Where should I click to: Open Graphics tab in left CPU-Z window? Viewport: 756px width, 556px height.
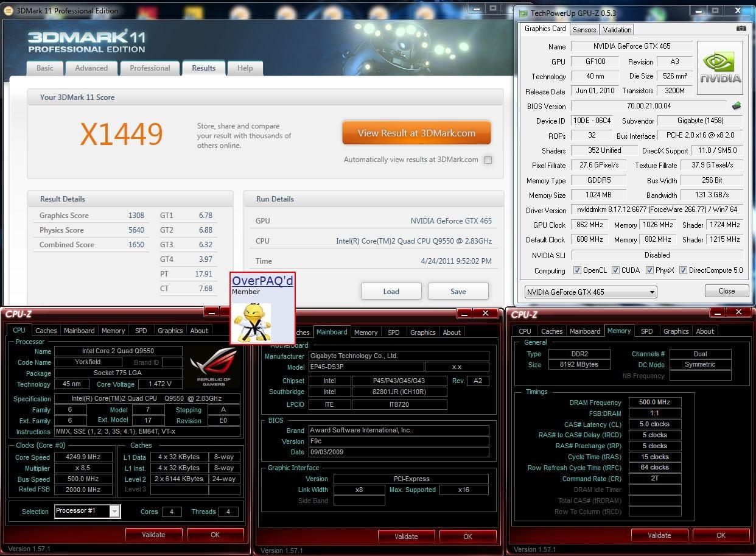(x=170, y=331)
